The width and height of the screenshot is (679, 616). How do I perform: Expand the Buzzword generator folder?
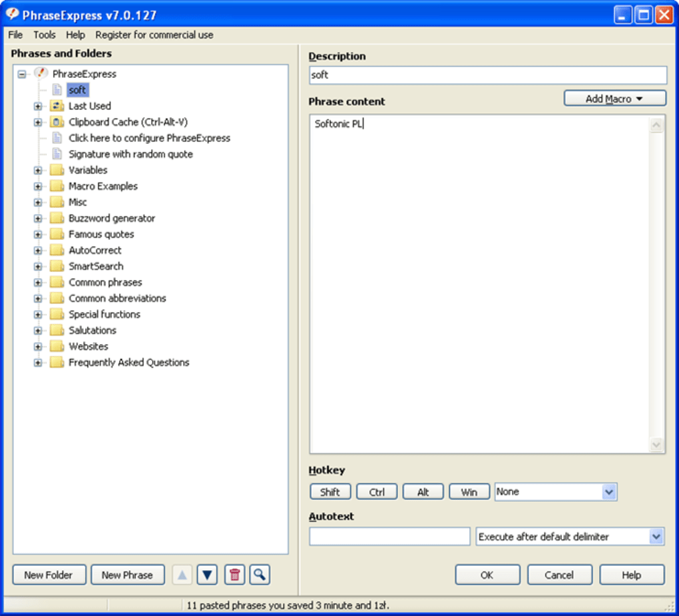coord(38,218)
